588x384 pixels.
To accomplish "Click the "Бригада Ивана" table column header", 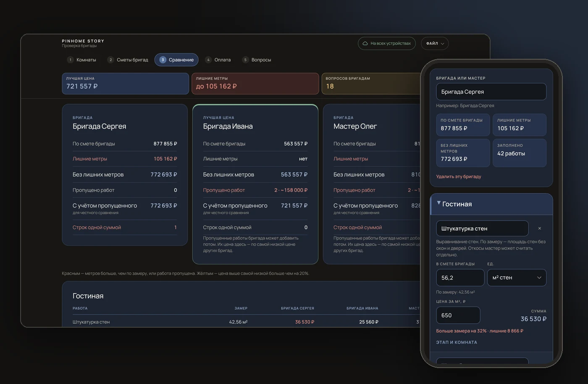I will click(x=362, y=308).
